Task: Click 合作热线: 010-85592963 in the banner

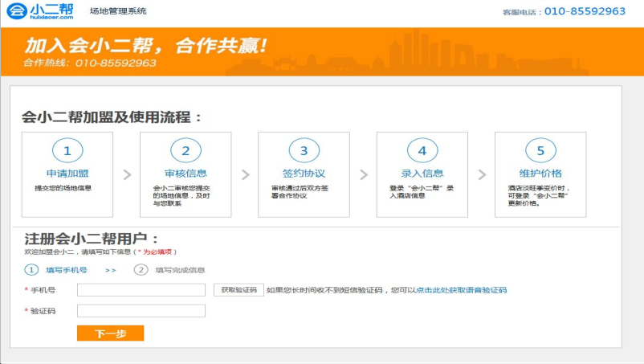Action: (90, 63)
